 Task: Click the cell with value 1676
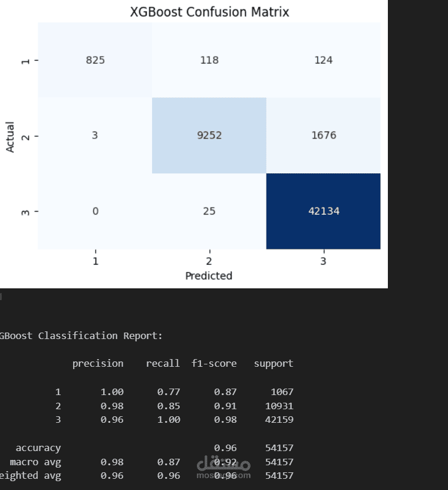[323, 136]
